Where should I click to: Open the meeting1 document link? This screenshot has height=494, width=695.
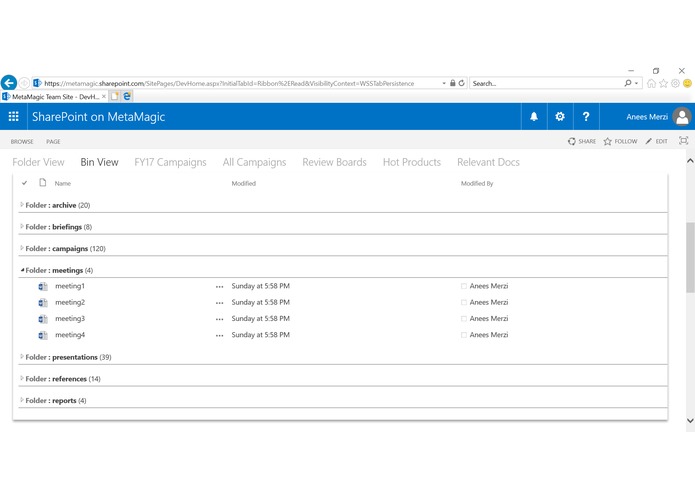point(70,286)
